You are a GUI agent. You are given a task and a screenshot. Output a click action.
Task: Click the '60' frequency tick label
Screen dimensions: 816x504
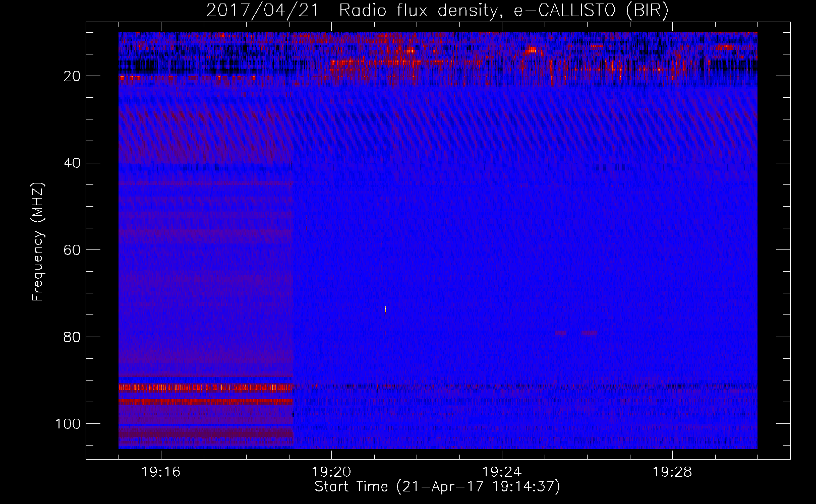click(72, 250)
